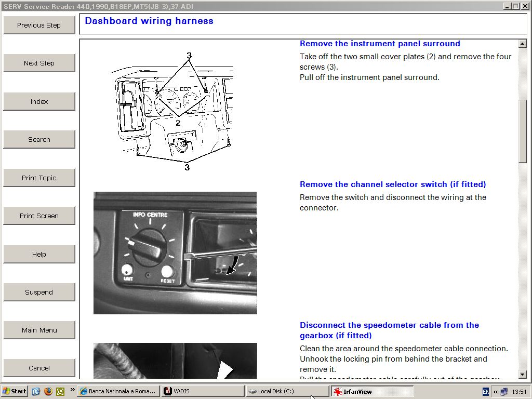This screenshot has height=399, width=532.
Task: Click the text 'Clean the area around the speedometer cable connection.'
Action: [404, 349]
